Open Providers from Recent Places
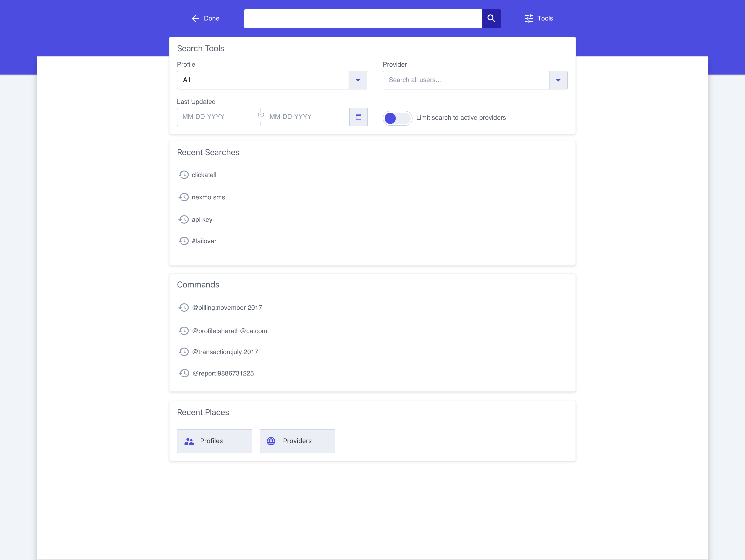This screenshot has height=560, width=745. click(297, 441)
